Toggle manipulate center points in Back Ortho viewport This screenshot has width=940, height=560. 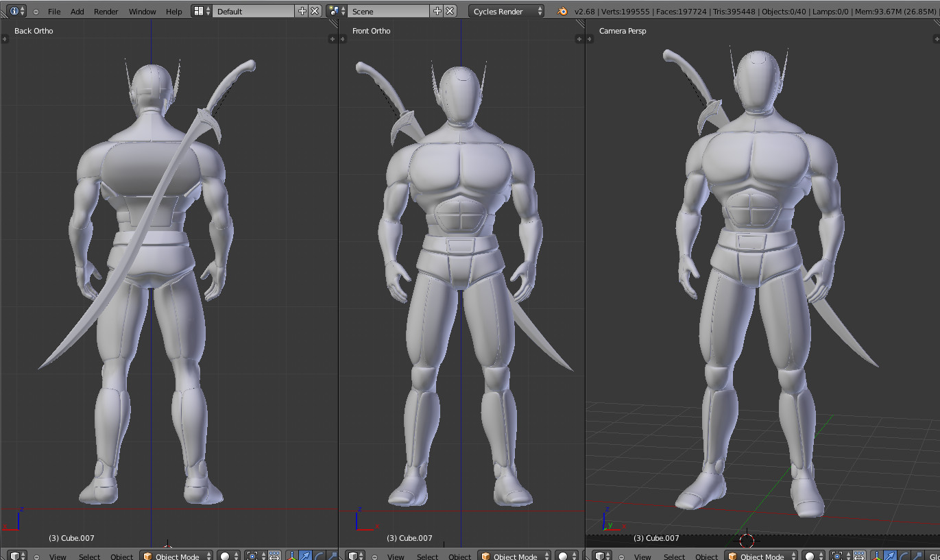tap(274, 556)
